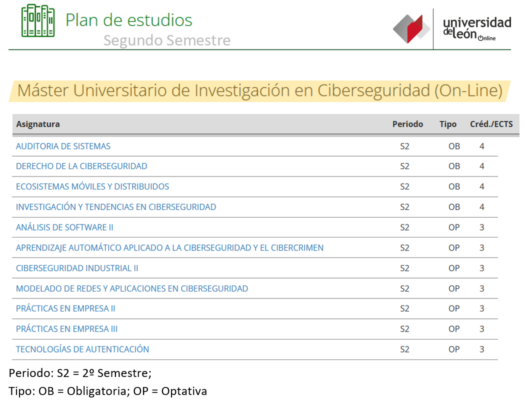Click the Asignatura column header
The height and width of the screenshot is (404, 524).
tap(38, 124)
